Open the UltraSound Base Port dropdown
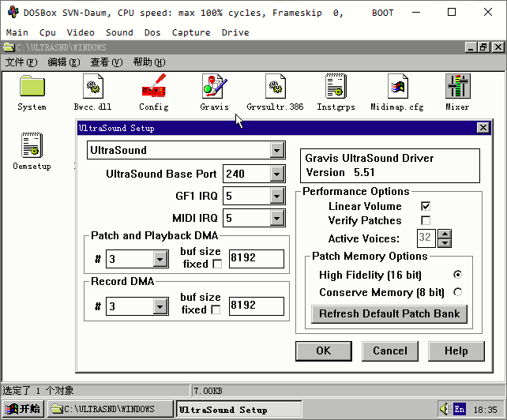The height and width of the screenshot is (420, 507). [276, 174]
